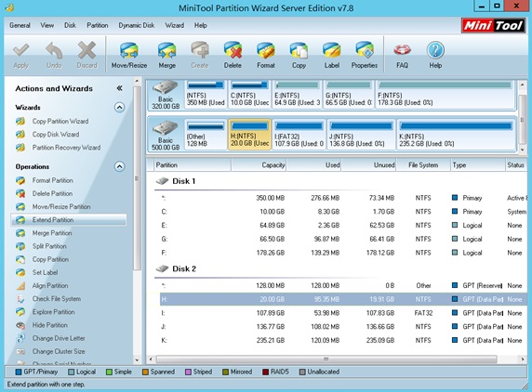Select the Basic 500.00 GB disk
Image resolution: width=532 pixels, height=392 pixels.
tap(166, 135)
